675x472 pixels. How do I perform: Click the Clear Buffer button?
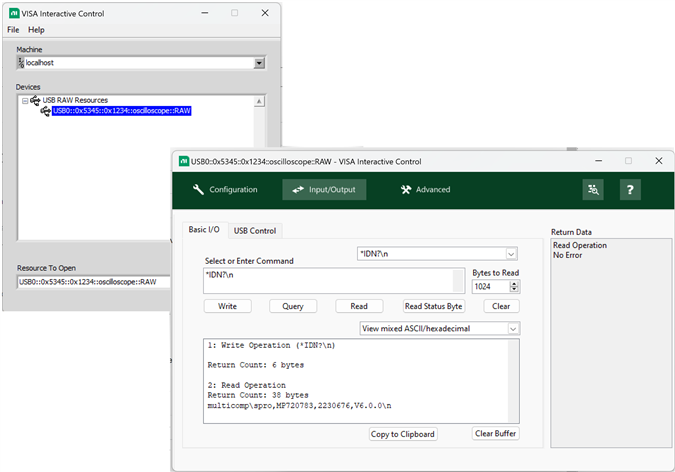click(495, 434)
